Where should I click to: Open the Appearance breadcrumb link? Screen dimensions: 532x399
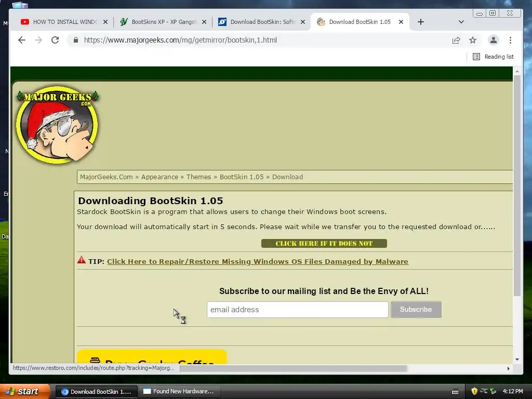(x=159, y=177)
